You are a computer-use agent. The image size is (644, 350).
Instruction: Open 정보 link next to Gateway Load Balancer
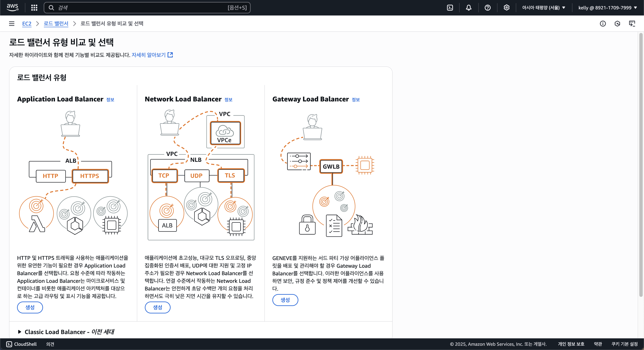point(355,99)
